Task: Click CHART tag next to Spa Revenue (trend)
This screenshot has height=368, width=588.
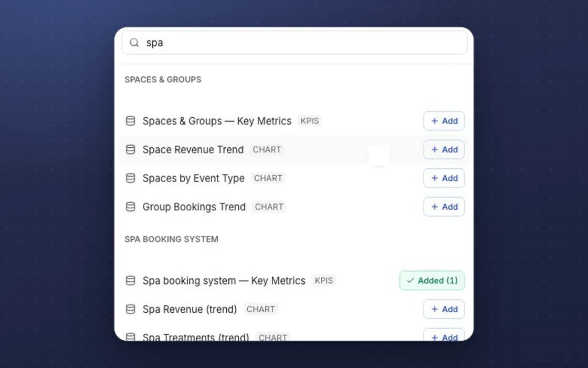Action: pos(260,309)
